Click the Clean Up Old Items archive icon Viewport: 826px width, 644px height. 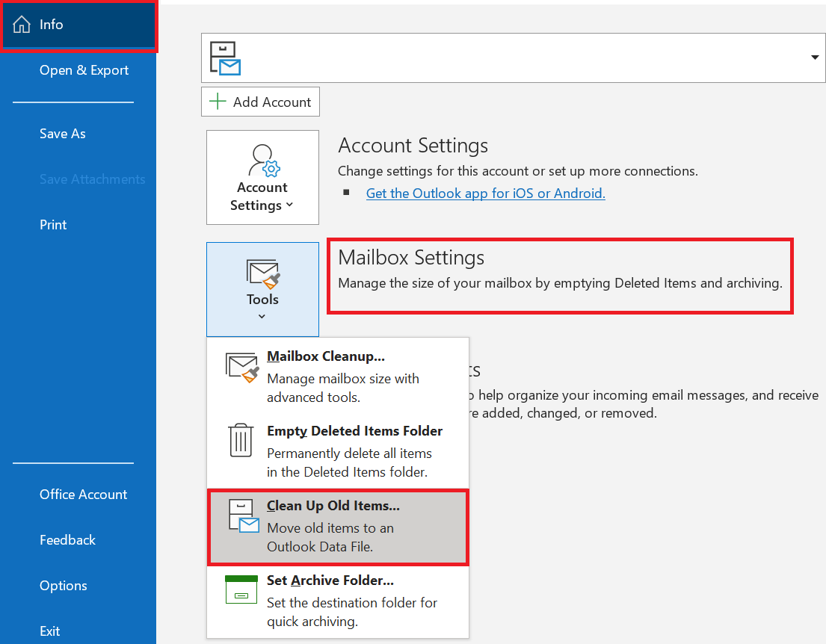coord(244,515)
